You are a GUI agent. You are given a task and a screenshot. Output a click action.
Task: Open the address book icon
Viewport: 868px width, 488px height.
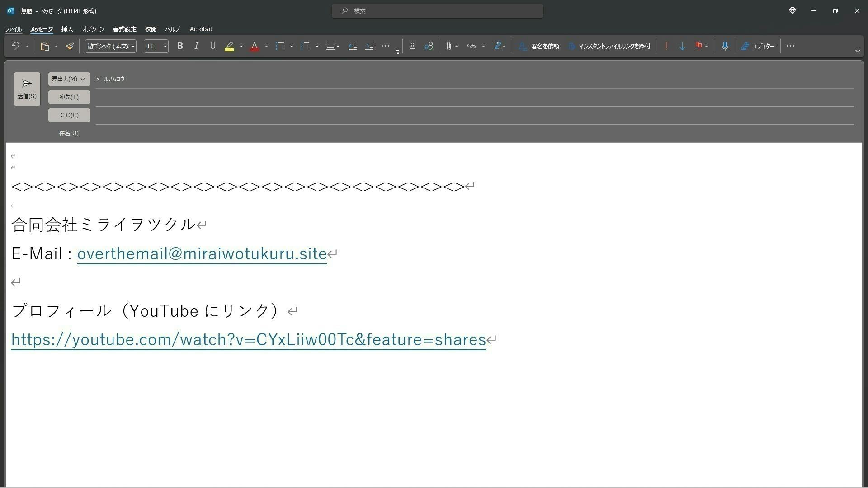point(412,46)
